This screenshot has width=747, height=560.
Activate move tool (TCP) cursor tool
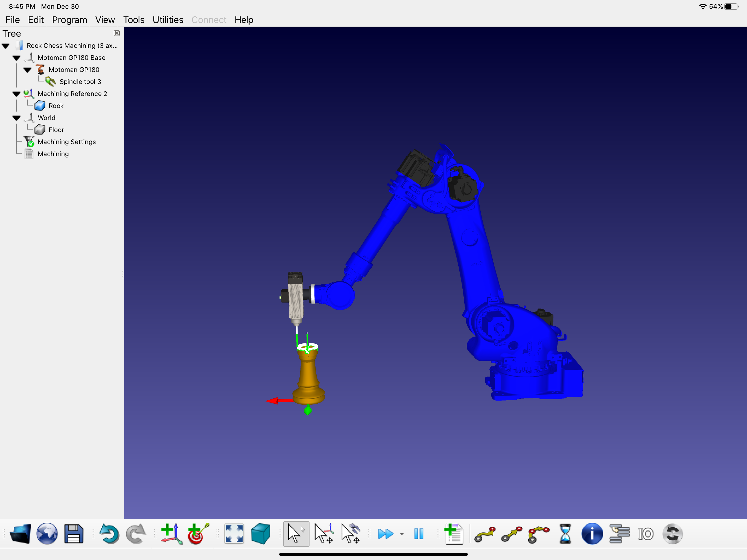351,534
